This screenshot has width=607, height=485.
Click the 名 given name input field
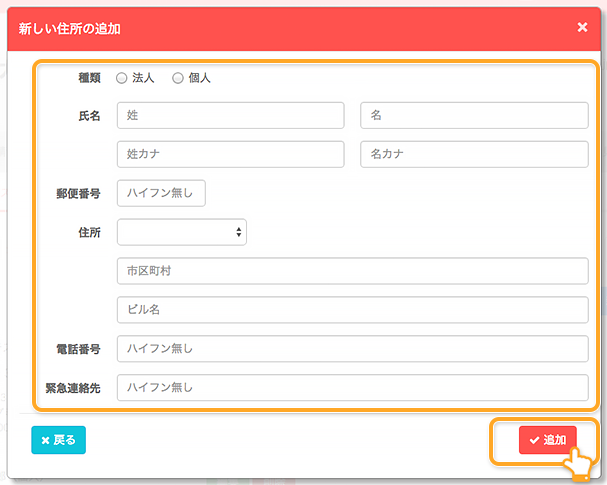coord(474,115)
